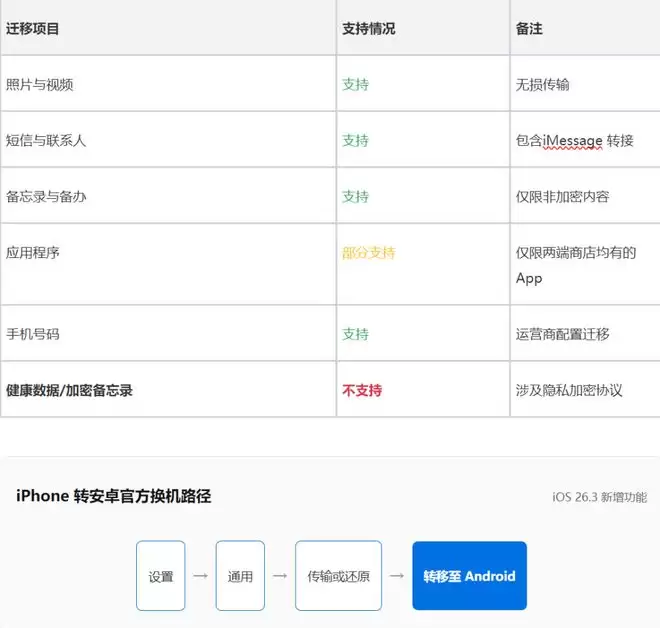Click the 短信与联系人 cell

tap(46, 140)
